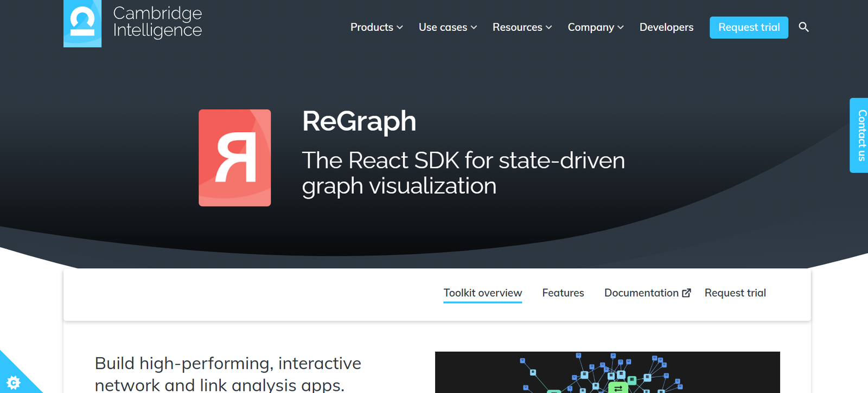Open cookie settings gear icon
The image size is (868, 393).
tap(13, 382)
